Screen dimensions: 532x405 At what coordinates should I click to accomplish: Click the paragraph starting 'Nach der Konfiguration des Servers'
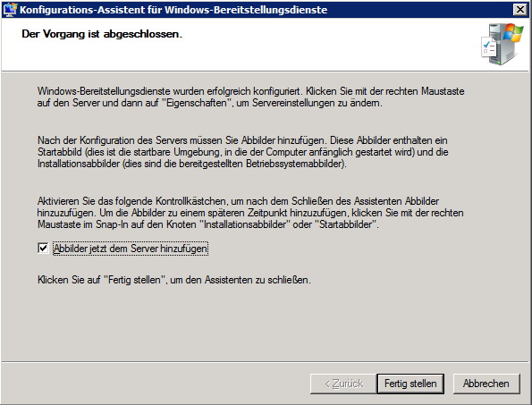(243, 152)
